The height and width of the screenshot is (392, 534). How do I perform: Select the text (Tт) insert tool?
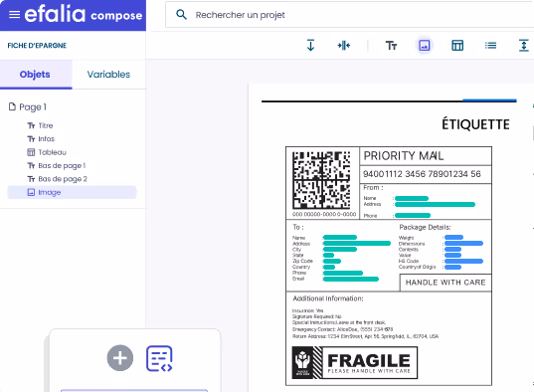[391, 45]
